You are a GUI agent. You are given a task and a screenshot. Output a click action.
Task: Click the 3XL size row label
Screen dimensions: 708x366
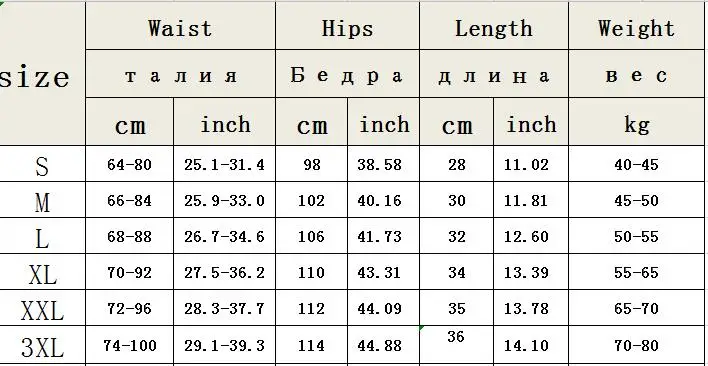point(42,345)
